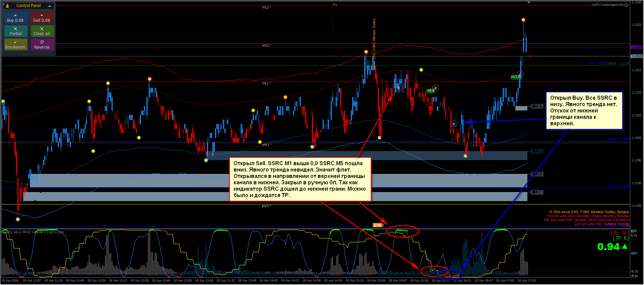Click the 1.1320 purple price label
This screenshot has height=285, width=644.
click(x=637, y=47)
